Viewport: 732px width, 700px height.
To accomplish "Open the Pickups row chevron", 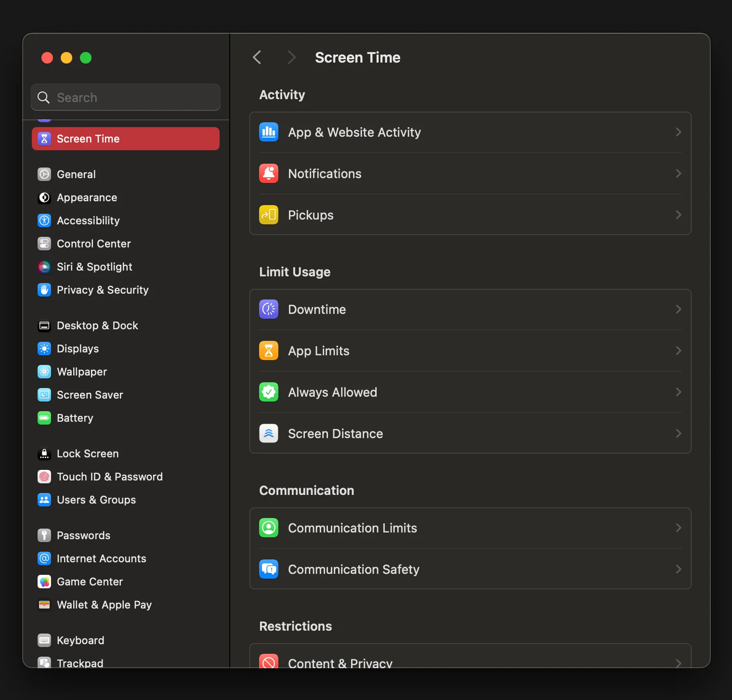I will pyautogui.click(x=678, y=215).
